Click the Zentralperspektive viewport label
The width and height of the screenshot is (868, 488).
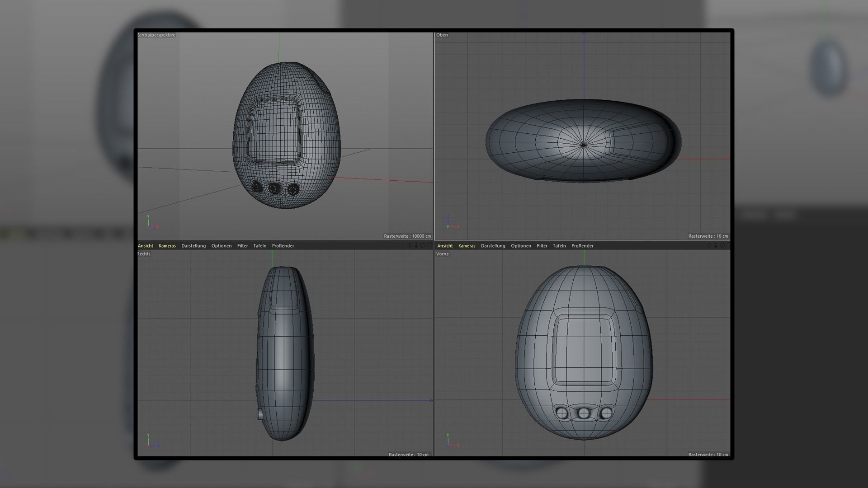156,35
